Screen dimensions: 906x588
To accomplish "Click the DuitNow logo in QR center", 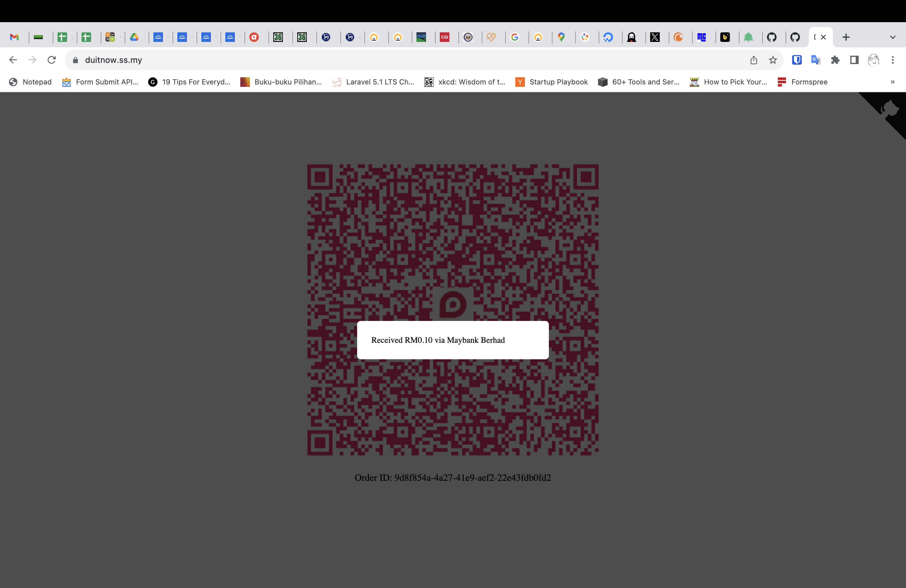I will pos(453,304).
